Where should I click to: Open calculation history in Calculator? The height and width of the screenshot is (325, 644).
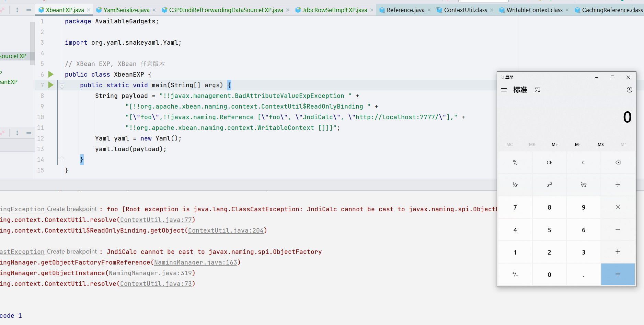click(629, 90)
